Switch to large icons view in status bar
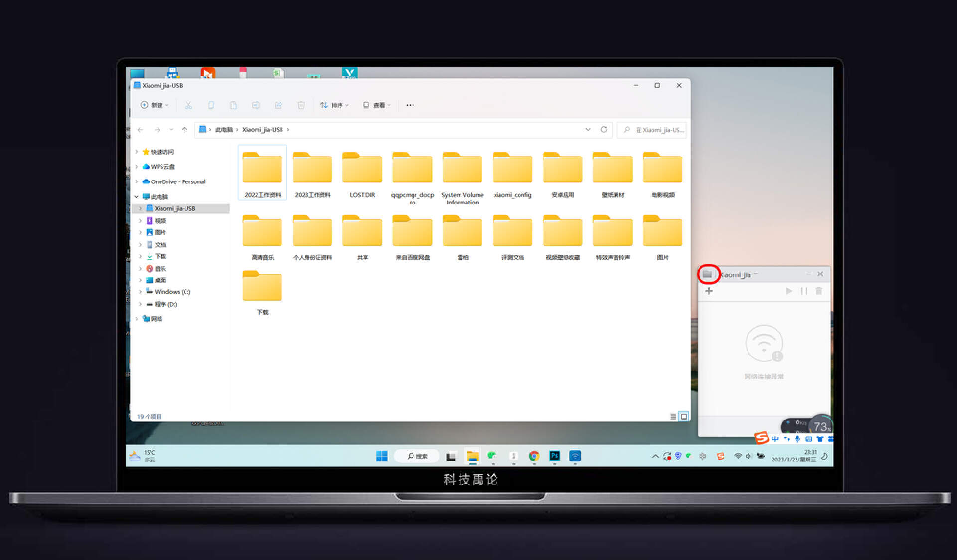The image size is (957, 560). pyautogui.click(x=684, y=417)
